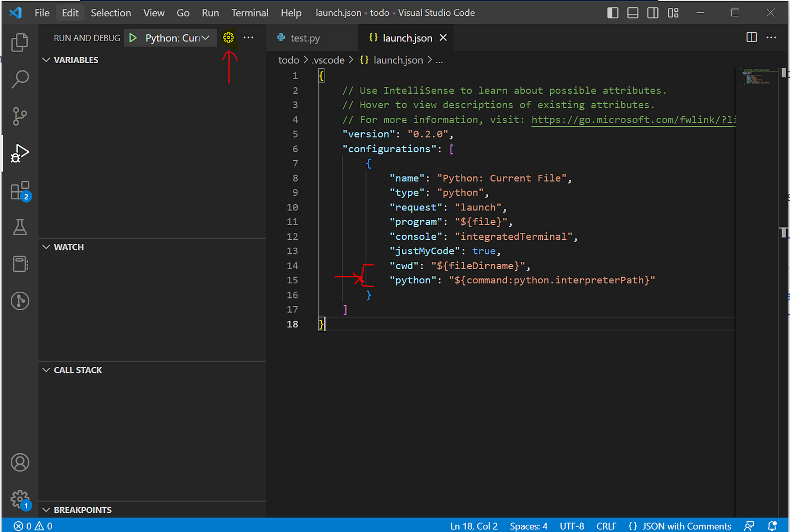790x532 pixels.
Task: Click the VS Code logo icon
Action: click(16, 12)
